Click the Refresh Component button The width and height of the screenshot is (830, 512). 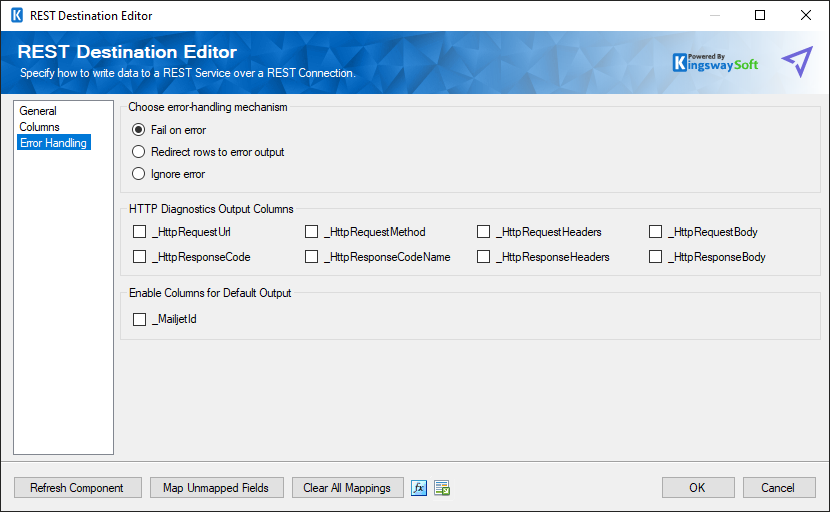click(77, 488)
